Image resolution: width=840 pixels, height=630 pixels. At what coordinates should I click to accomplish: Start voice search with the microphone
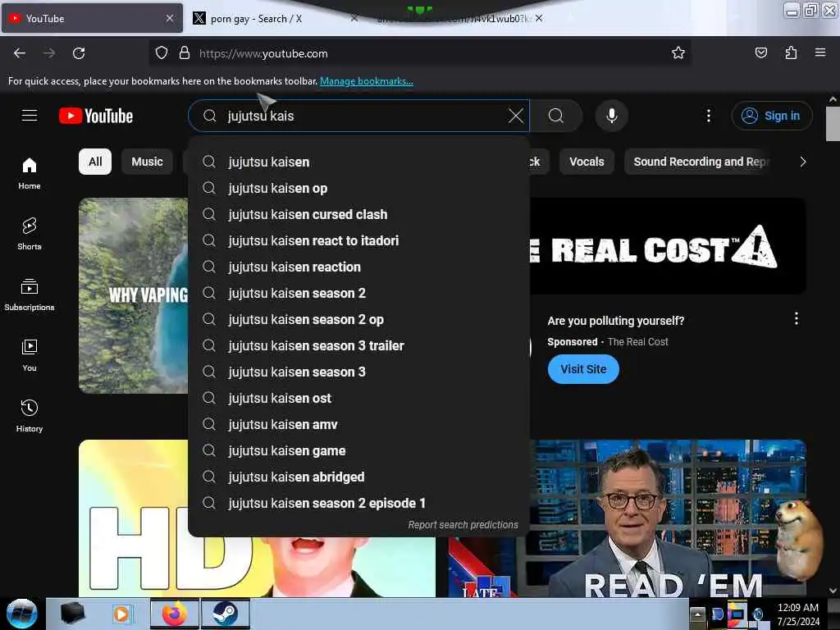pyautogui.click(x=612, y=116)
